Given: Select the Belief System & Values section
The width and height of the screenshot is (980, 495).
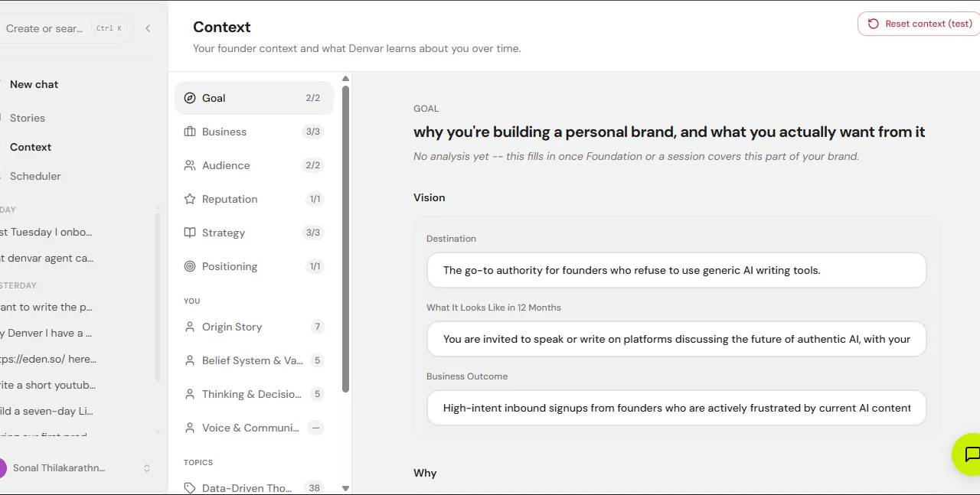Looking at the screenshot, I should coord(254,360).
